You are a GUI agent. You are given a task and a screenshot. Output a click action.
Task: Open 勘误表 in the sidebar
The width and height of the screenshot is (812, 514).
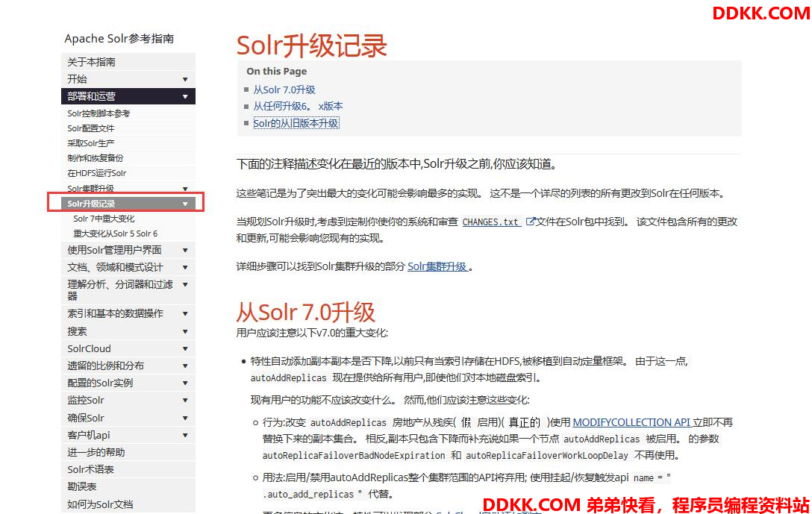coord(128,486)
